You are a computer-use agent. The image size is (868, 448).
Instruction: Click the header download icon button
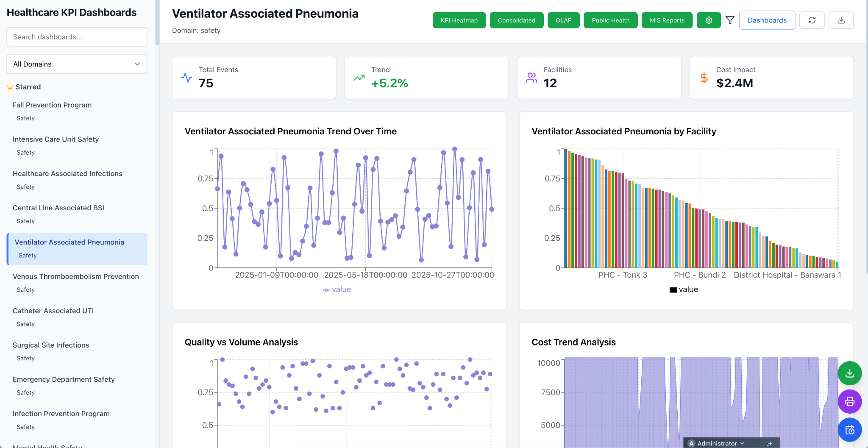pyautogui.click(x=841, y=20)
